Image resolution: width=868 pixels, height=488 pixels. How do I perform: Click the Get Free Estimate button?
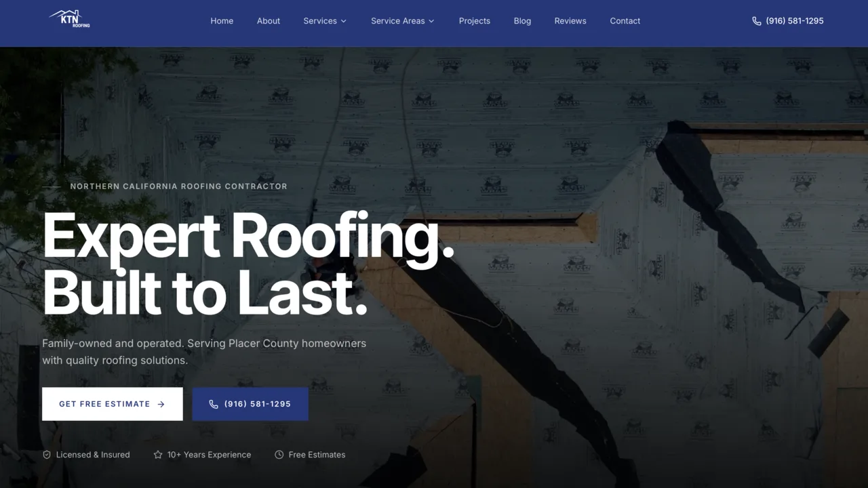tap(113, 404)
